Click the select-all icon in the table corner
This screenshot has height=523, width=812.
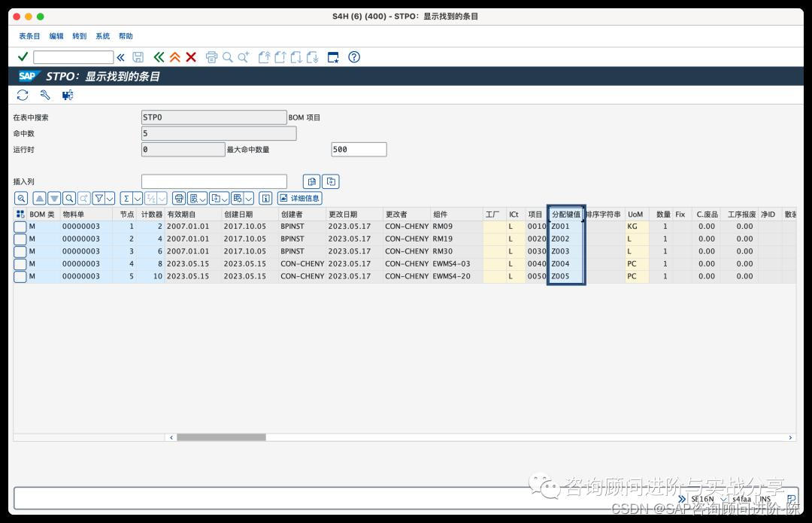pos(20,214)
